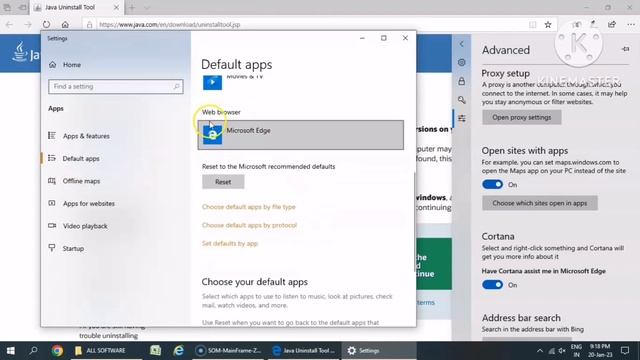Screen dimensions: 640x360
Task: Launch Google Chrome from taskbar
Action: 57,351
